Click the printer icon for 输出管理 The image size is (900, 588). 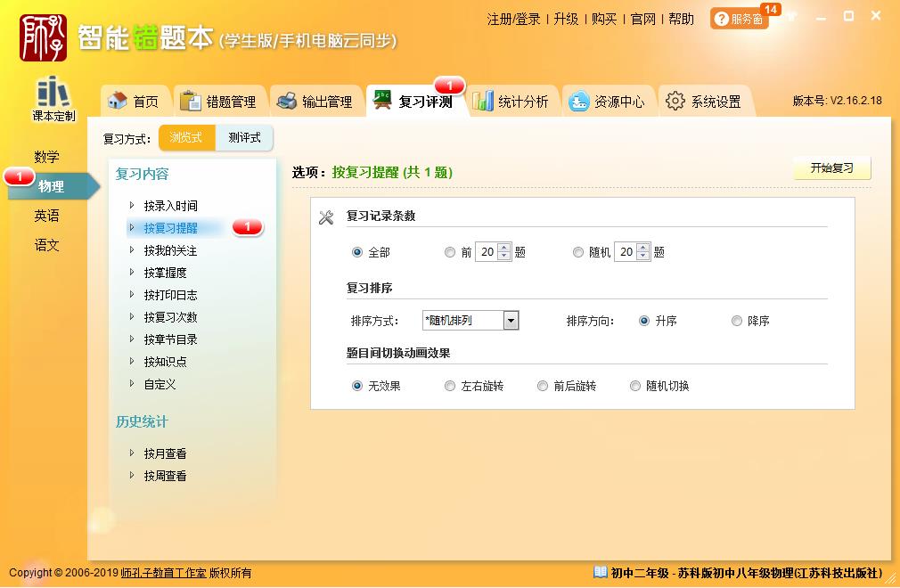pyautogui.click(x=286, y=101)
